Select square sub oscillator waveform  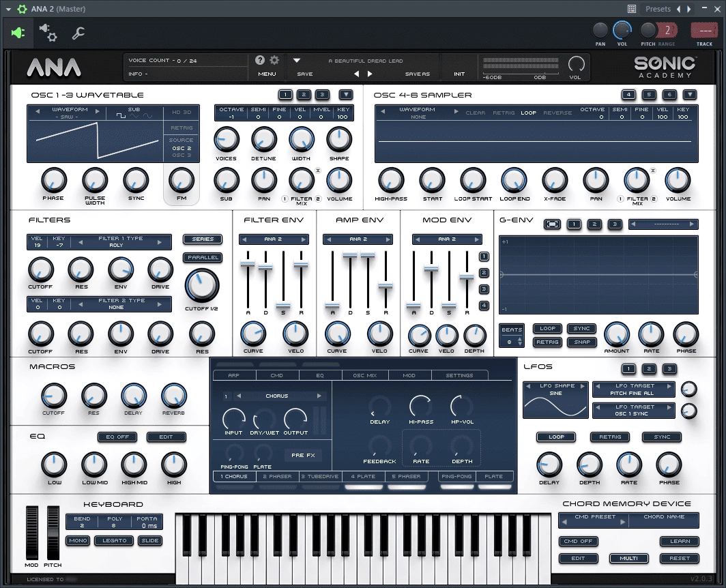tap(121, 116)
